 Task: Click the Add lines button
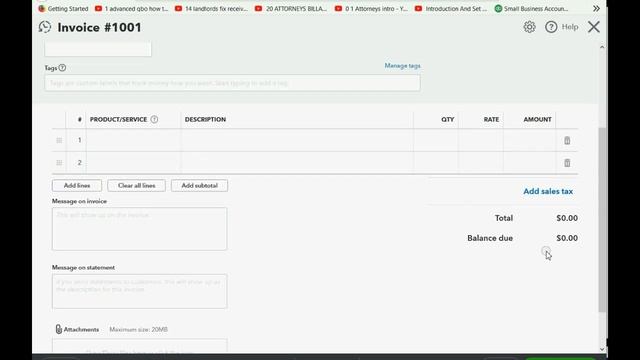[x=77, y=185]
